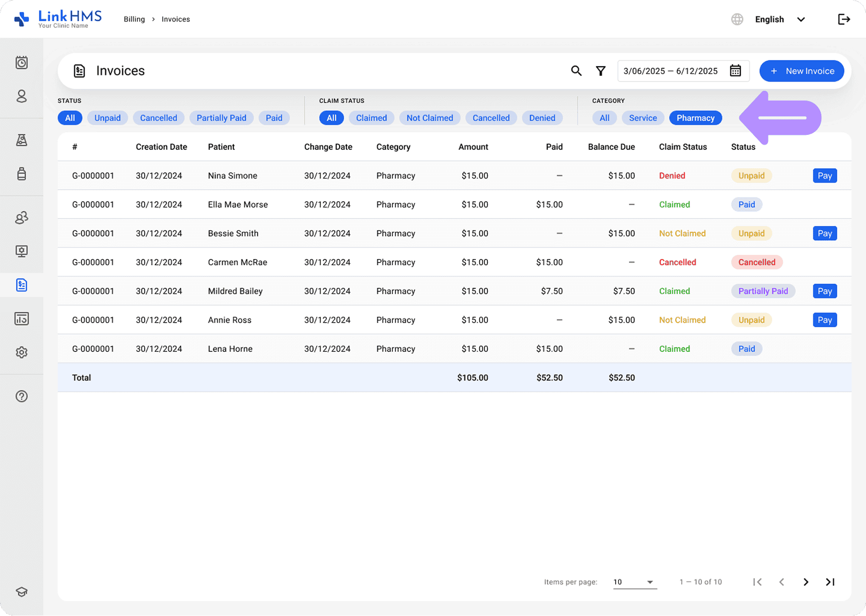
Task: Click the Cancelled status badge in Carmen McRae's row
Action: point(757,262)
